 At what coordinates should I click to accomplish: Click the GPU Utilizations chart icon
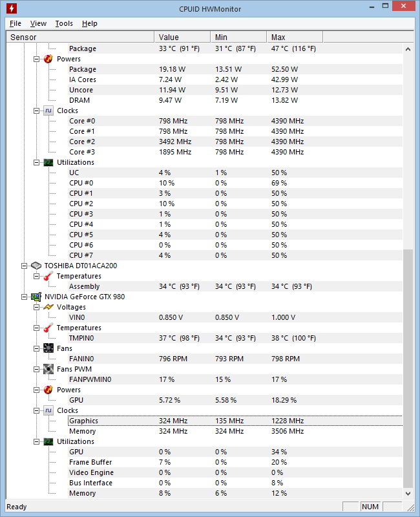[48, 441]
